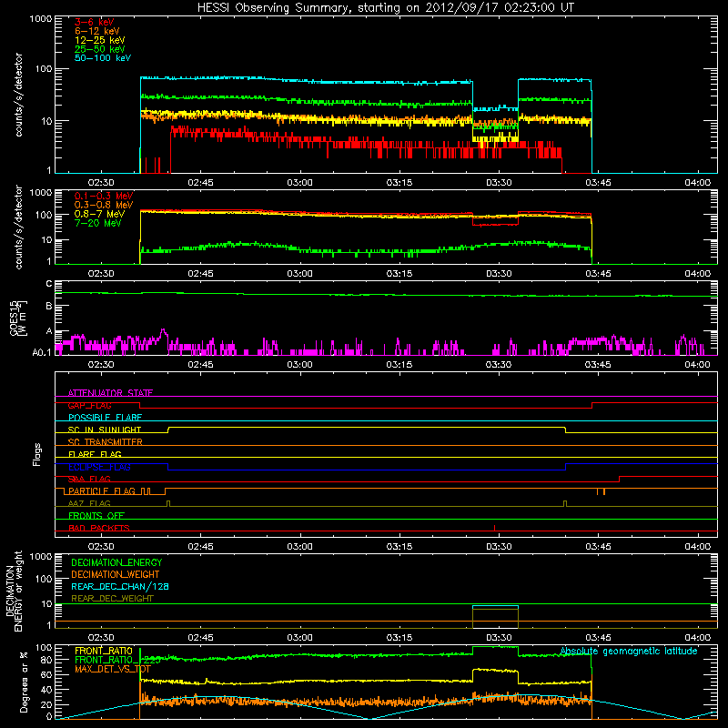Image resolution: width=728 pixels, height=728 pixels.
Task: Select the POSSIBLE_FLARE flag label
Action: (x=105, y=418)
